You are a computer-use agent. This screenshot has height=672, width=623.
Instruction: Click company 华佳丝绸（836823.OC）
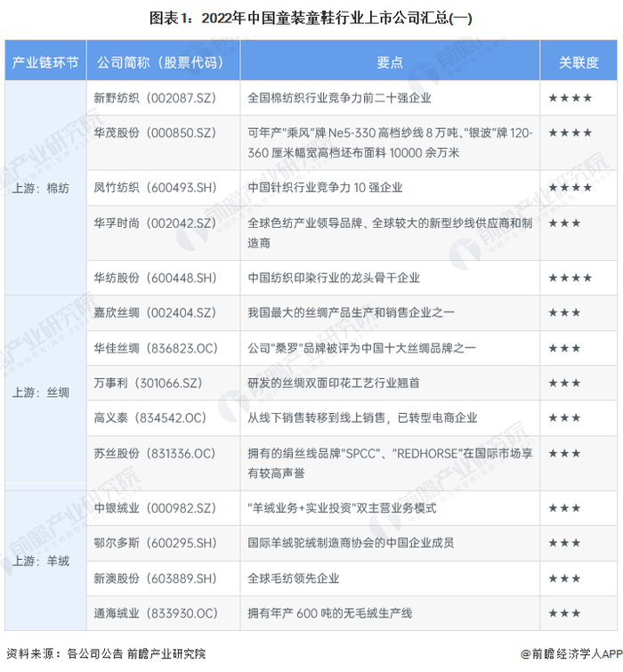156,348
